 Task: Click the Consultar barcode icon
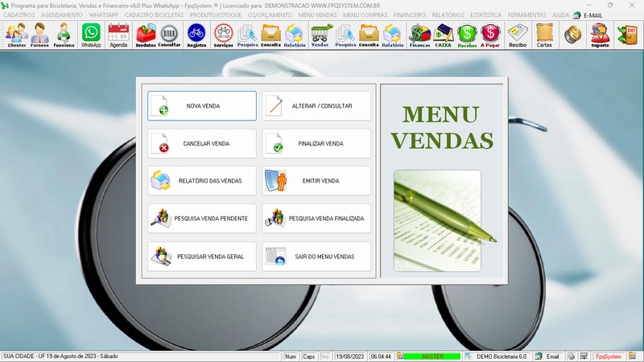169,35
